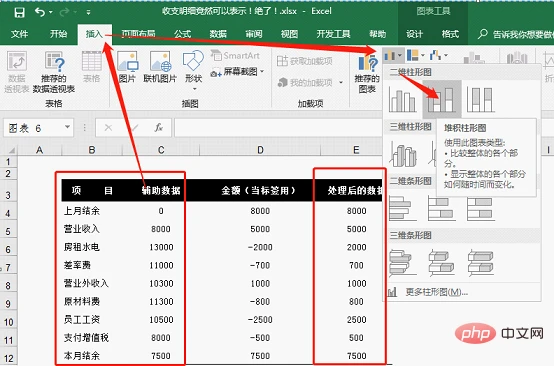Select the 3D 100% stacked bar chart
This screenshot has height=366, width=554.
(481, 263)
